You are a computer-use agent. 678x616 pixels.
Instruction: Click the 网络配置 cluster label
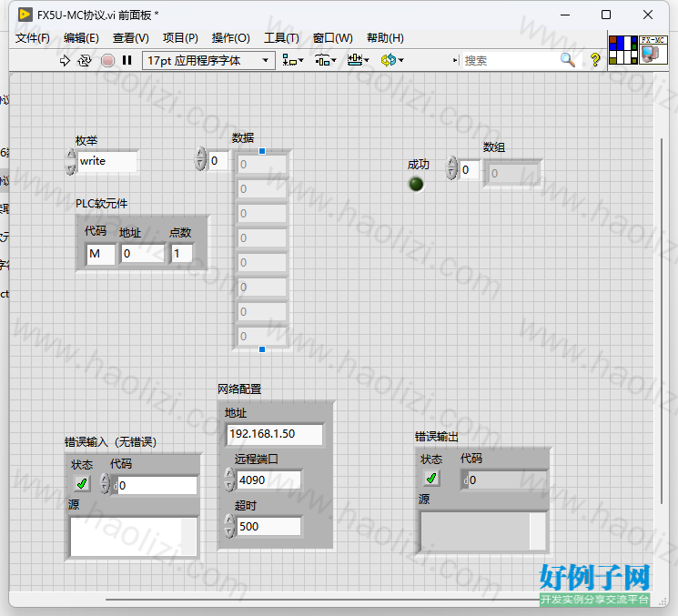click(239, 389)
